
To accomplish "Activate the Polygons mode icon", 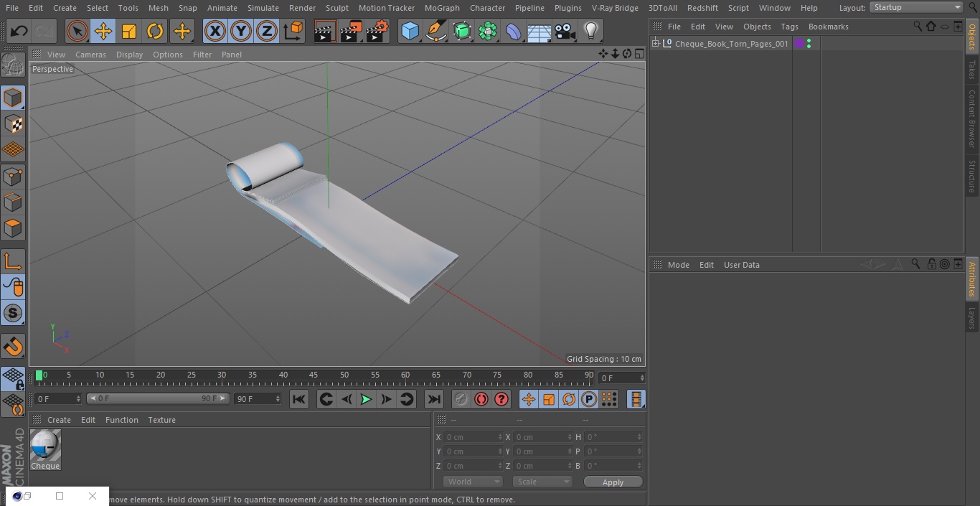I will pyautogui.click(x=13, y=229).
